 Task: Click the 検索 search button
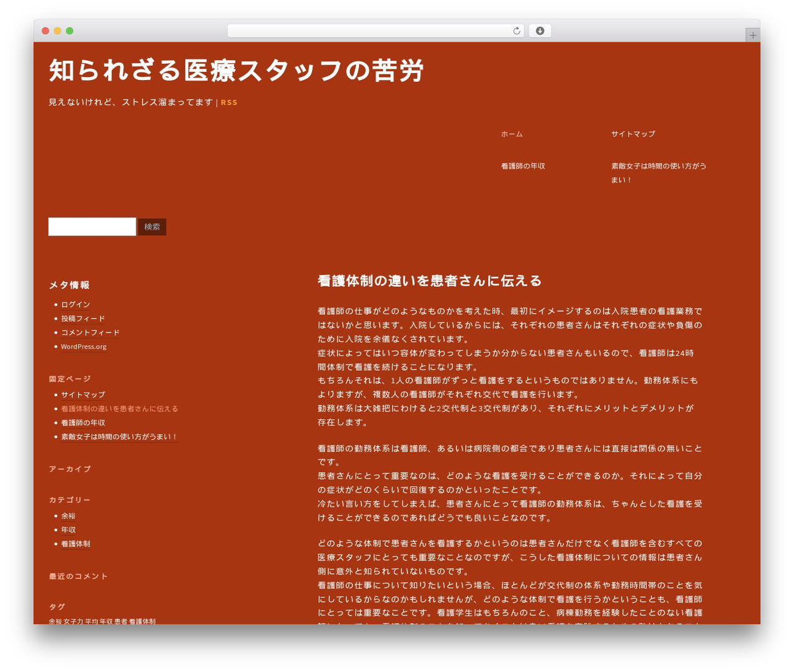[x=152, y=227]
